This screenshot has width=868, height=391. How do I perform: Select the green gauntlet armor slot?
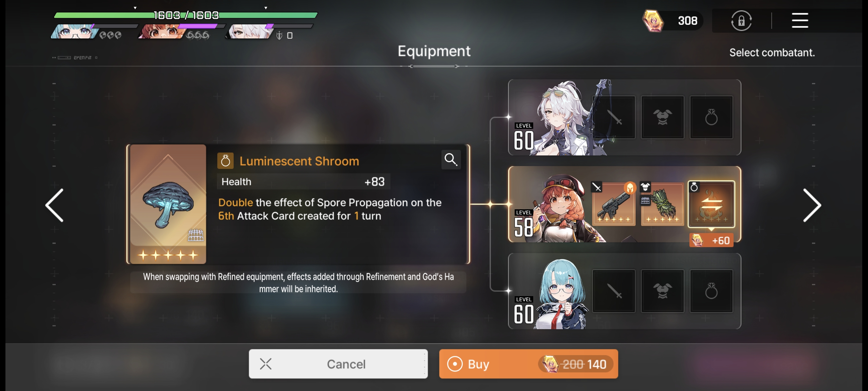[662, 204]
